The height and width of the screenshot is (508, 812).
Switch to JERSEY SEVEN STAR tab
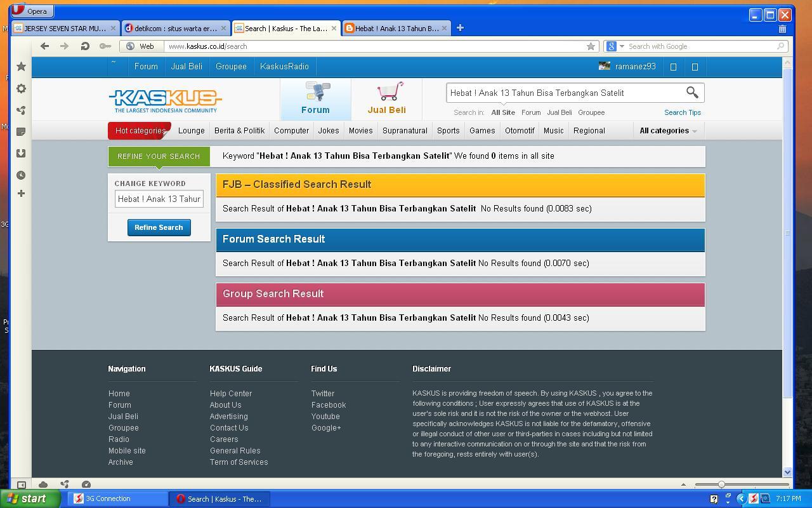pos(65,28)
